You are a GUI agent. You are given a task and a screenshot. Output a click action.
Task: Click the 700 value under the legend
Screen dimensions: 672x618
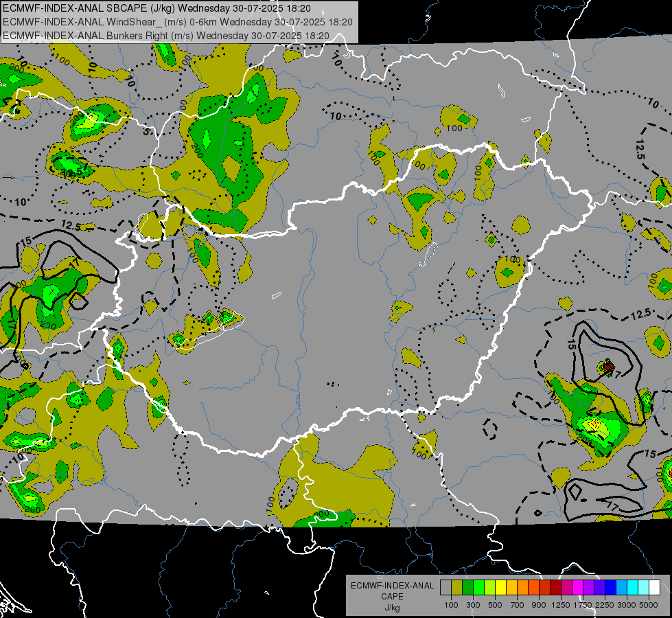point(518,605)
